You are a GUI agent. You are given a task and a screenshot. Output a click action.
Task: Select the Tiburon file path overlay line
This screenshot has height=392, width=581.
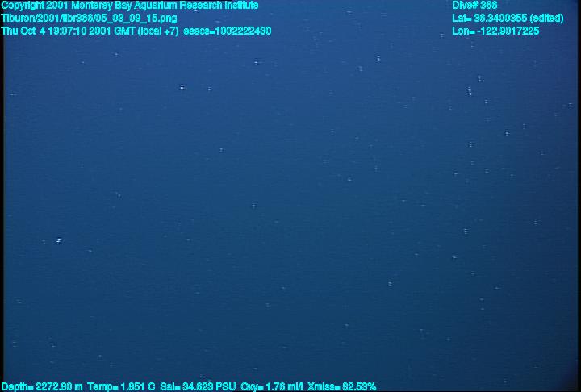pyautogui.click(x=89, y=19)
